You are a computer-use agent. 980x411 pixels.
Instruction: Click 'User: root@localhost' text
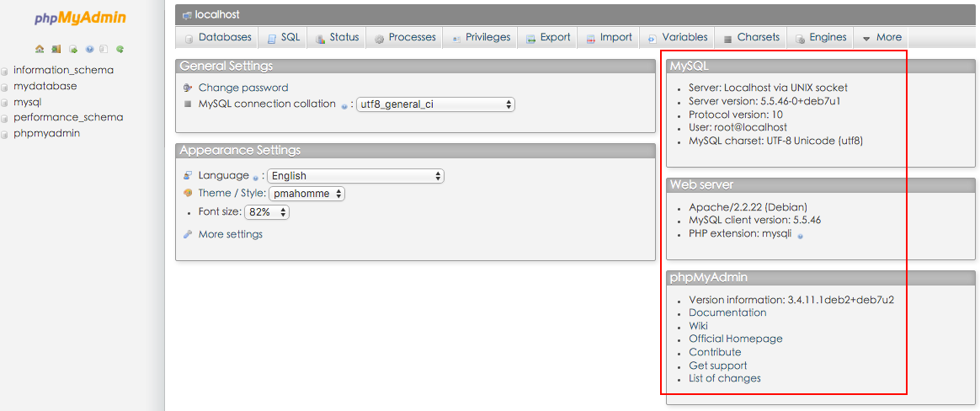738,128
